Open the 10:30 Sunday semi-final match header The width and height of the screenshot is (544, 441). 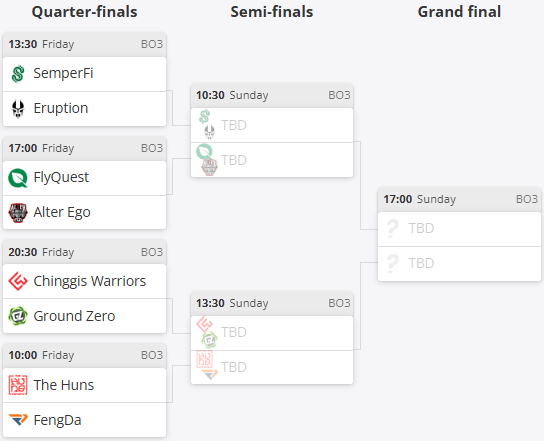click(272, 95)
